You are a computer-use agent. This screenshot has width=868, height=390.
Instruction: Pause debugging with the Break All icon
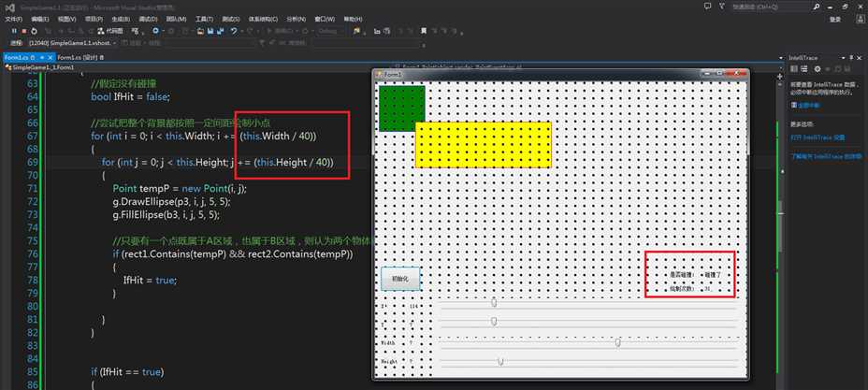14,31
